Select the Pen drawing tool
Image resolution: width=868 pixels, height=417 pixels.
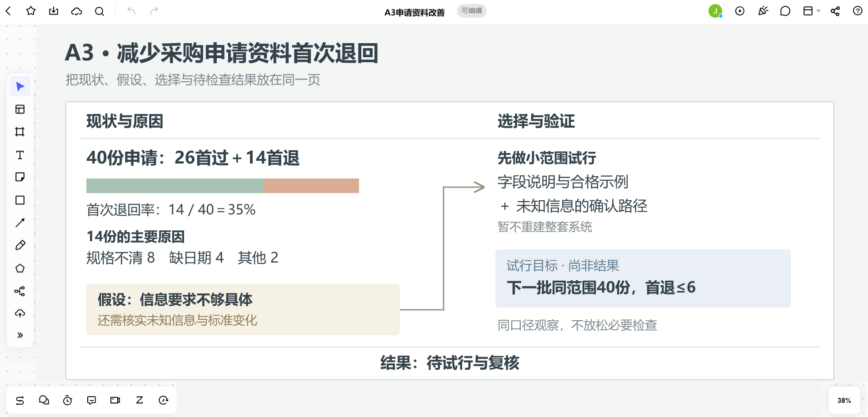20,245
